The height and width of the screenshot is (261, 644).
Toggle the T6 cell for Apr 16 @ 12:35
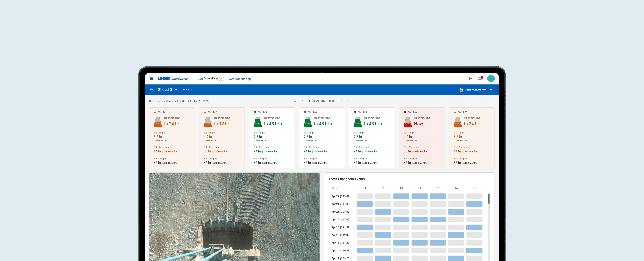(x=456, y=235)
